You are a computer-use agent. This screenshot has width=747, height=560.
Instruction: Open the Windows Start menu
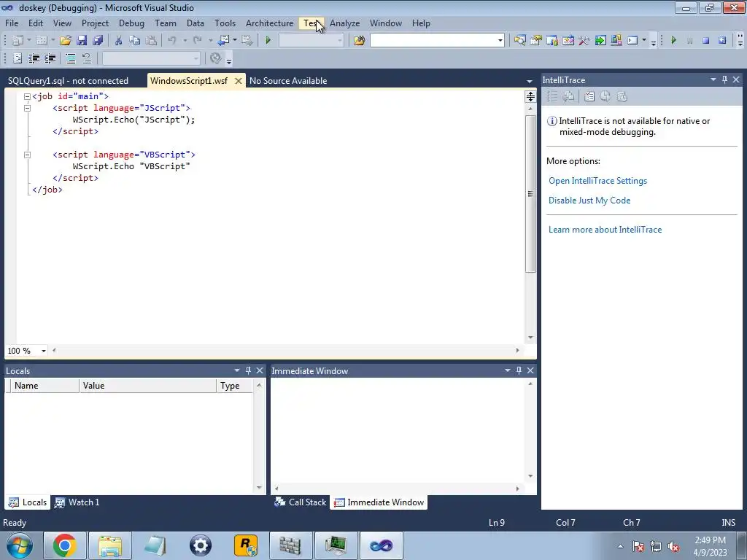point(20,545)
